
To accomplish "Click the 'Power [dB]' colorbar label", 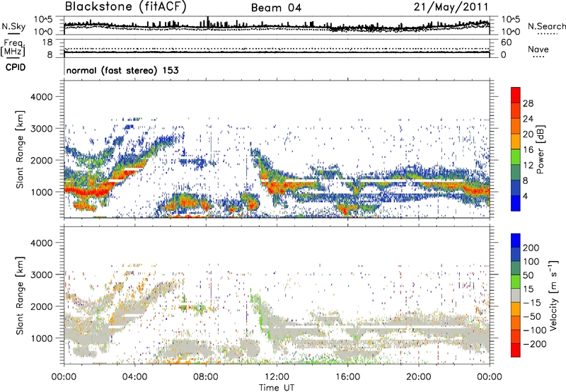I will point(541,149).
